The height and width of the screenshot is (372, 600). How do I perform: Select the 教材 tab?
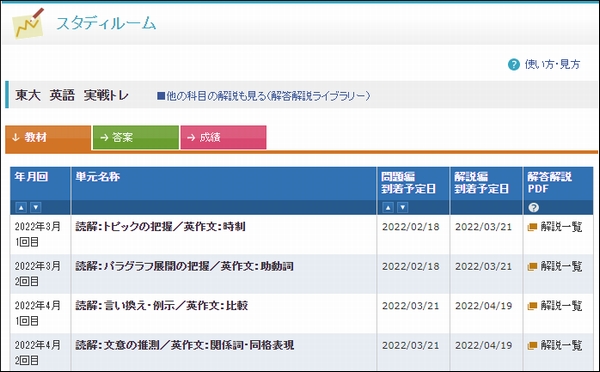click(48, 137)
